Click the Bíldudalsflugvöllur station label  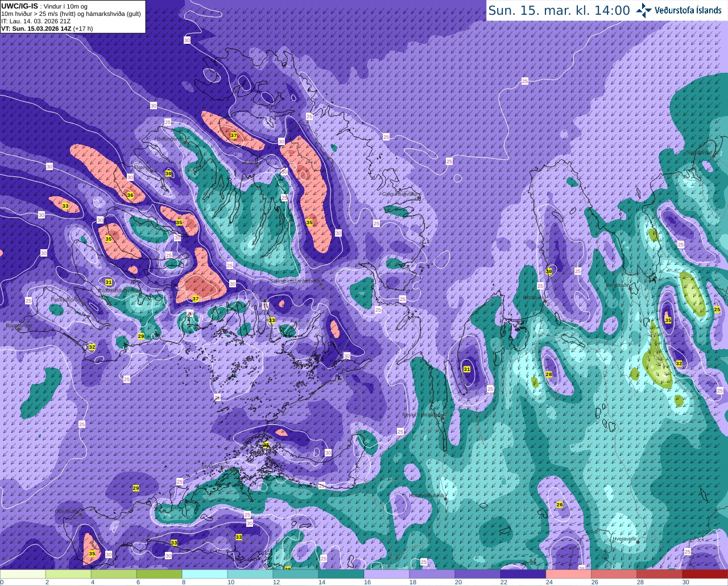118,290
